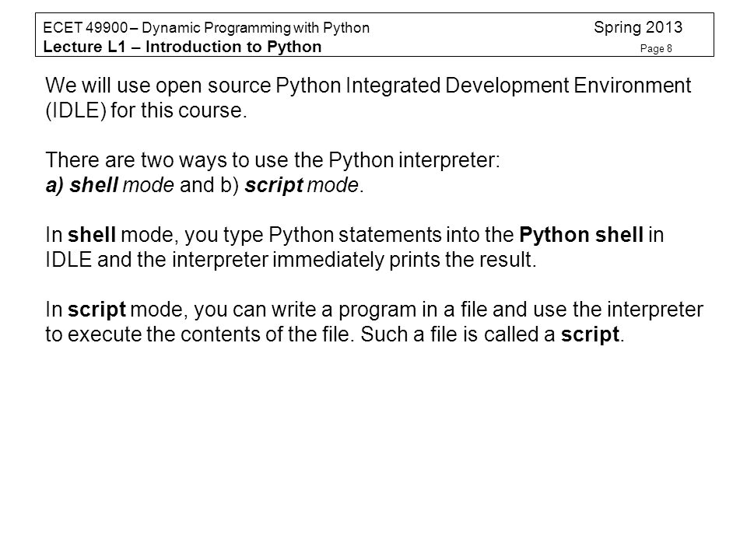The image size is (747, 560).
Task: Click the bold 'Python shell' phrase
Action: pyautogui.click(x=581, y=235)
